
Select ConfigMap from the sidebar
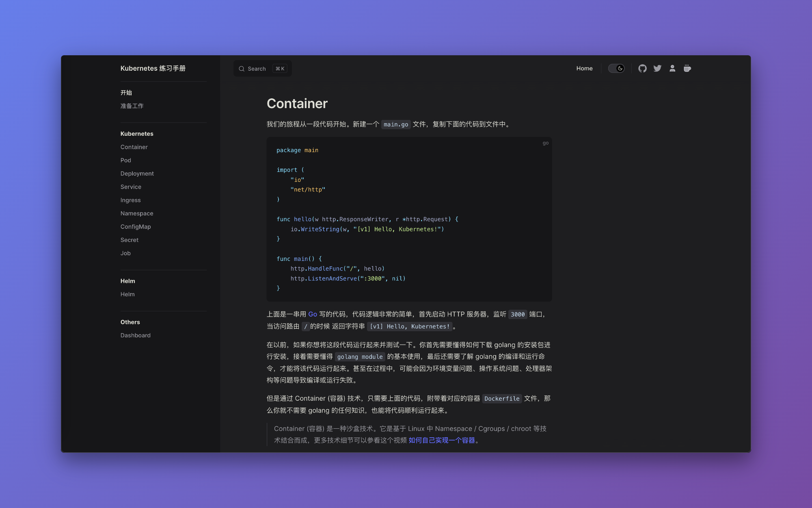(135, 227)
